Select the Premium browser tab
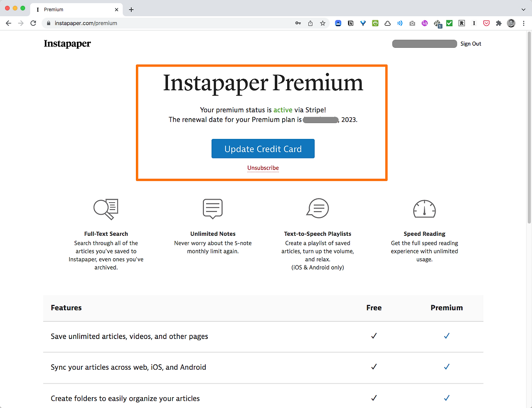The image size is (532, 408). (x=76, y=10)
